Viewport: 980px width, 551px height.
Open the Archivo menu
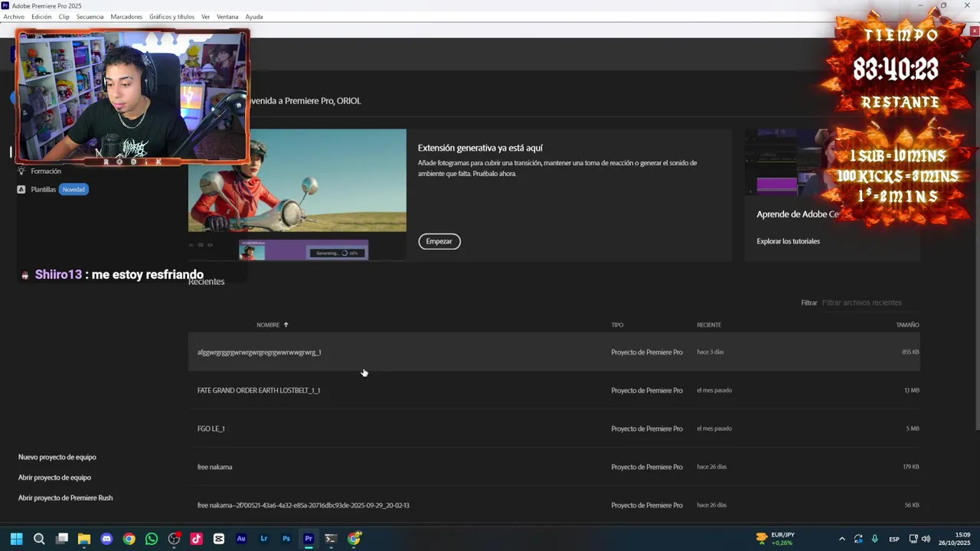click(x=14, y=16)
